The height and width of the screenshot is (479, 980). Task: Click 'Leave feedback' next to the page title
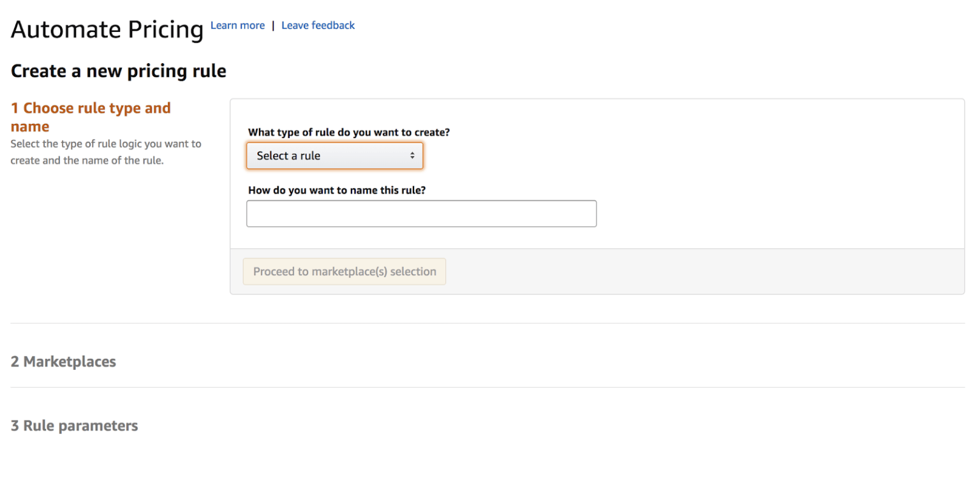point(318,25)
